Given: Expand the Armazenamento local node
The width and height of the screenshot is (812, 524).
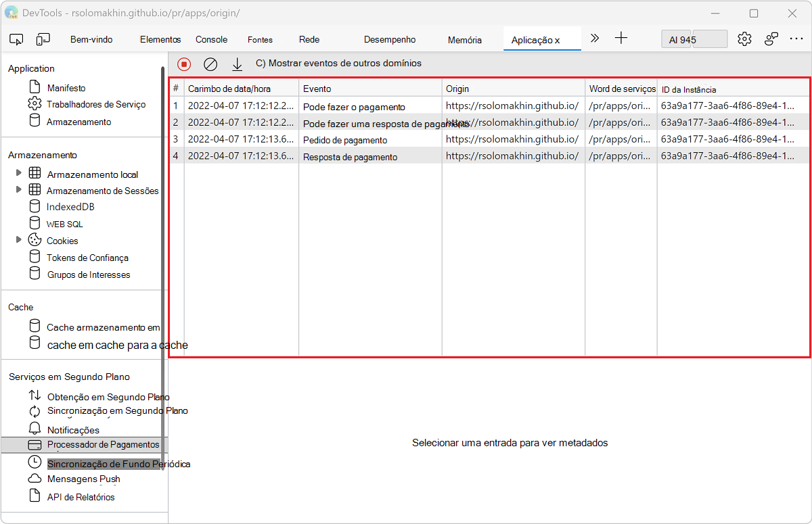Looking at the screenshot, I should point(19,174).
